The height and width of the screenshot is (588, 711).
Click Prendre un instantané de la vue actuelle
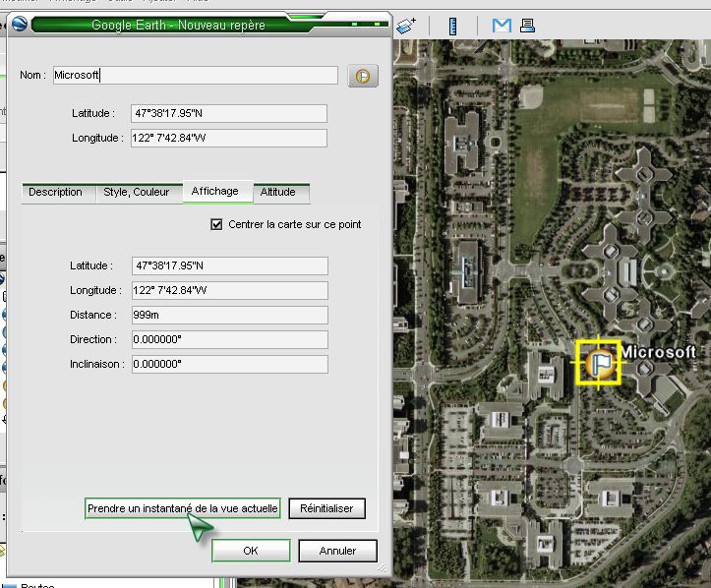[183, 508]
